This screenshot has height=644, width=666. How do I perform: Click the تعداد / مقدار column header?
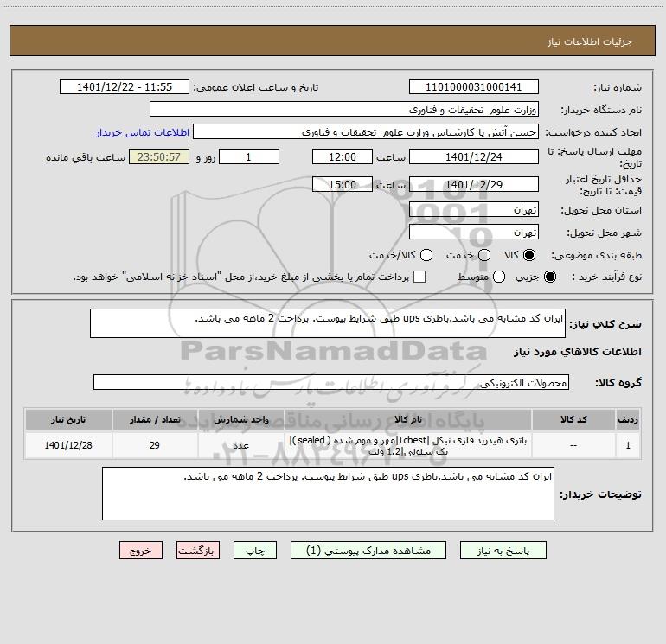tap(155, 419)
